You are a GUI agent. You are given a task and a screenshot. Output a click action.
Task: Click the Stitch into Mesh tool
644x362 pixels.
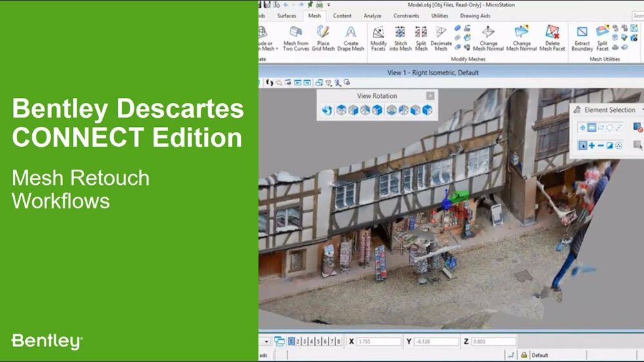tap(401, 38)
